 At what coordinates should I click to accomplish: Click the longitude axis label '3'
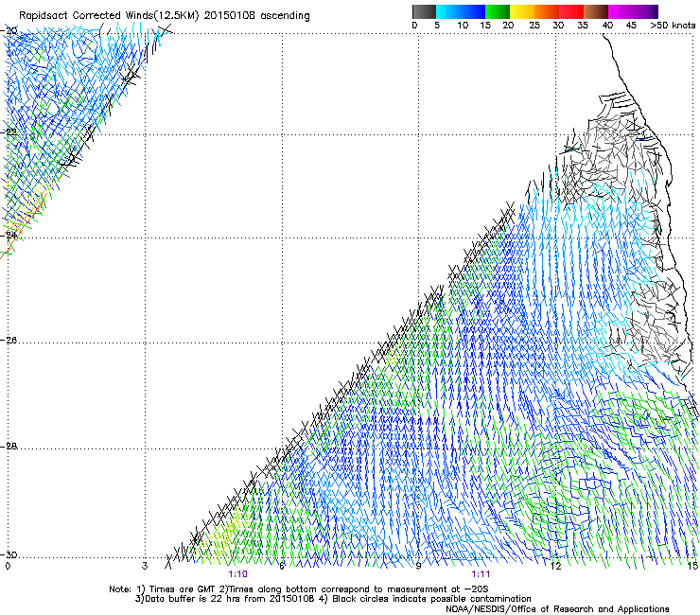145,566
